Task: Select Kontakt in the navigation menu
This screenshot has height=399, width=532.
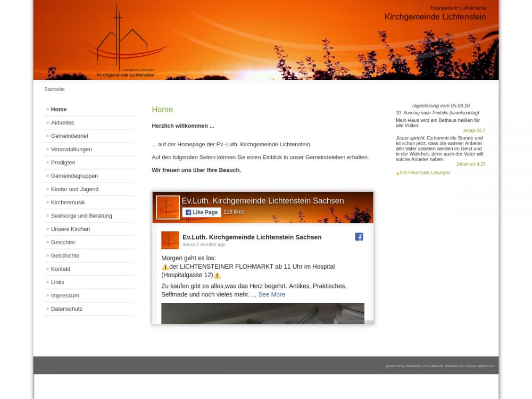Action: (60, 269)
